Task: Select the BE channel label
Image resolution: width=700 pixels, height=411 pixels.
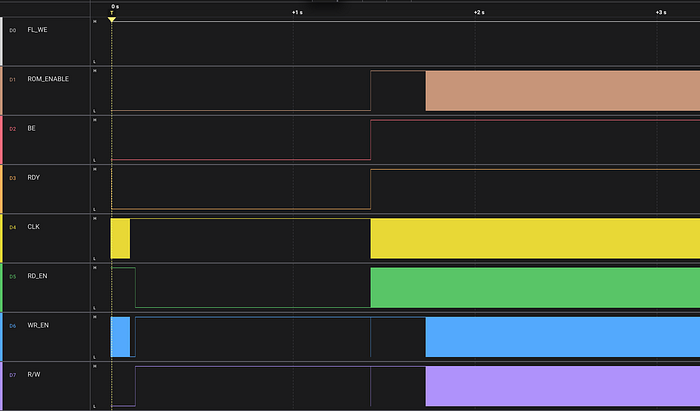Action: (31, 129)
